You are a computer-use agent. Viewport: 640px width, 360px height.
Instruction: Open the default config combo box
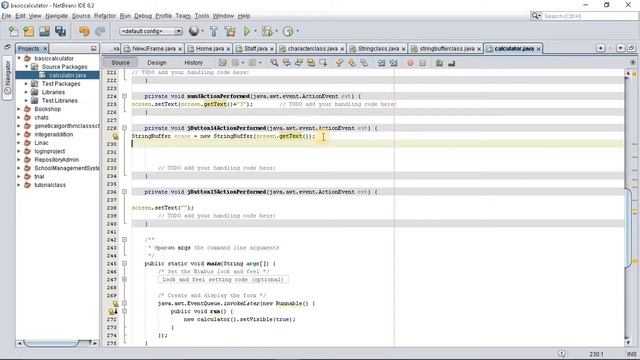point(151,31)
